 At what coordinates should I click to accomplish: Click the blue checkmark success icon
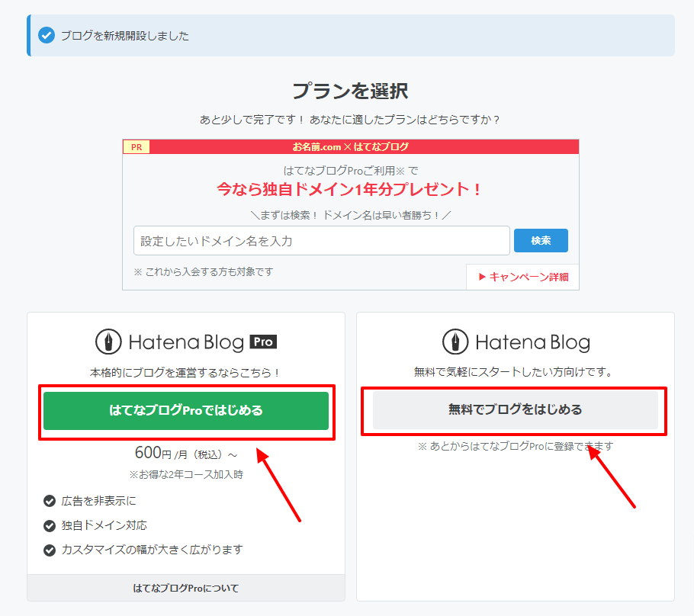click(x=47, y=35)
